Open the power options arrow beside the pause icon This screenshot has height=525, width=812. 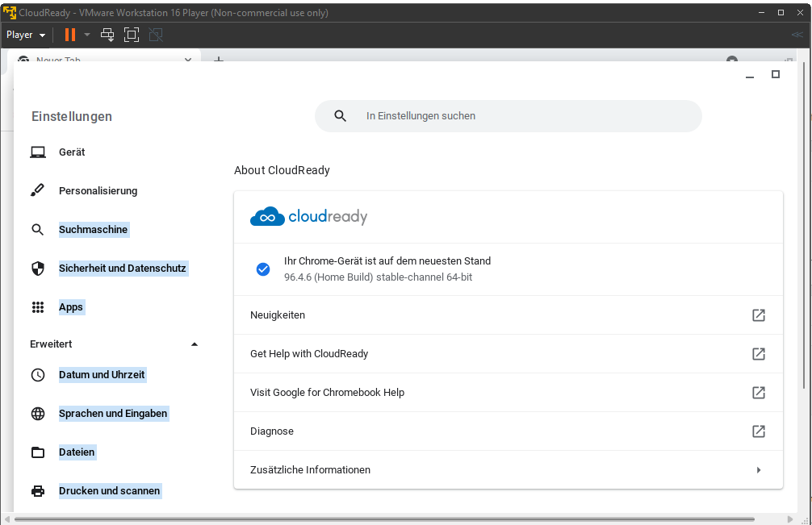tap(87, 35)
